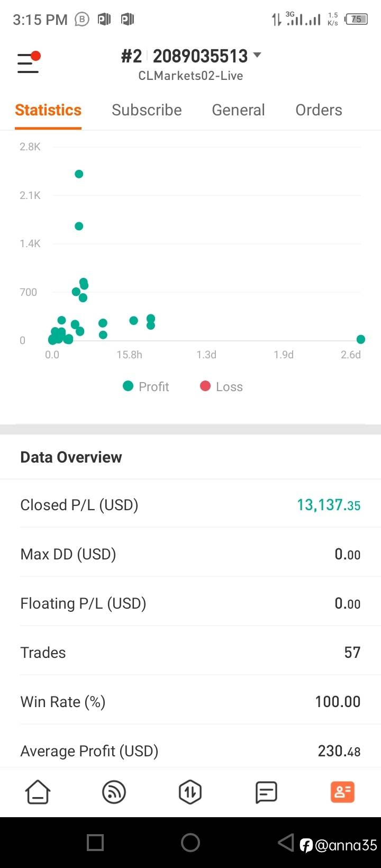381x868 pixels.
Task: Click the topmost profit dot in scatter chart
Action: click(x=79, y=174)
